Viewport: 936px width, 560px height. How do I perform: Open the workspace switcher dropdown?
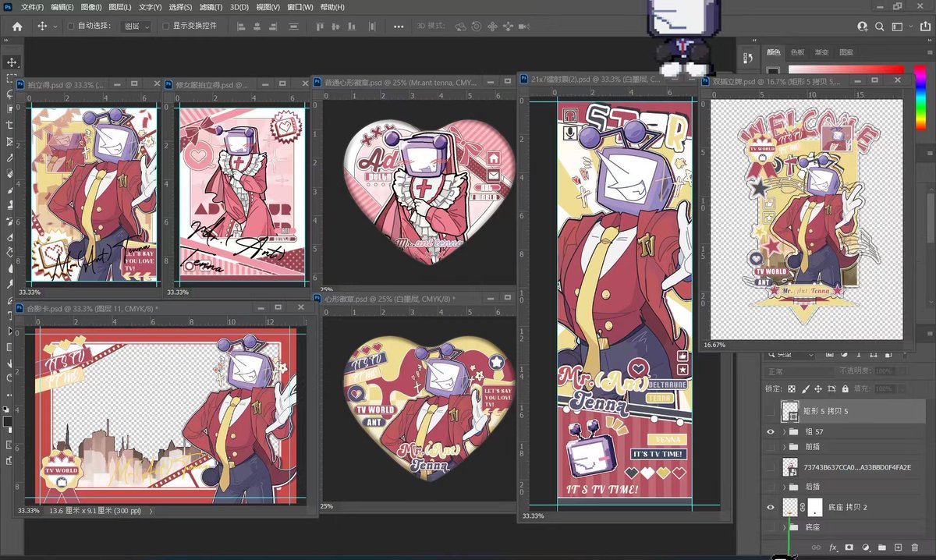pyautogui.click(x=910, y=27)
